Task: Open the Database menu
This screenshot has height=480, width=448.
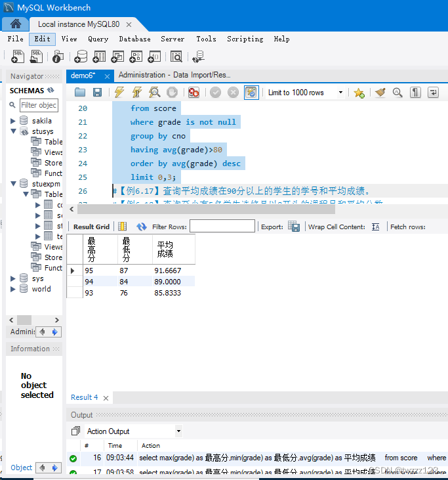Action: 134,39
